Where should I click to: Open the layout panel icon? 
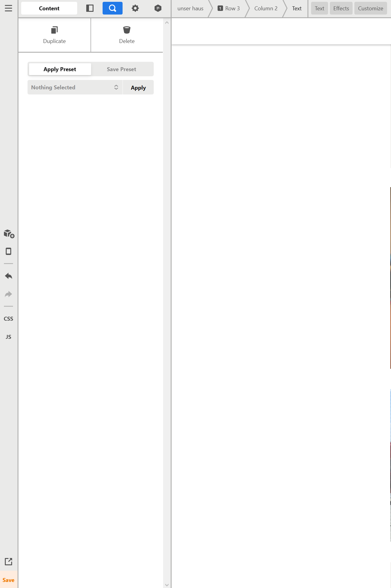click(x=90, y=8)
